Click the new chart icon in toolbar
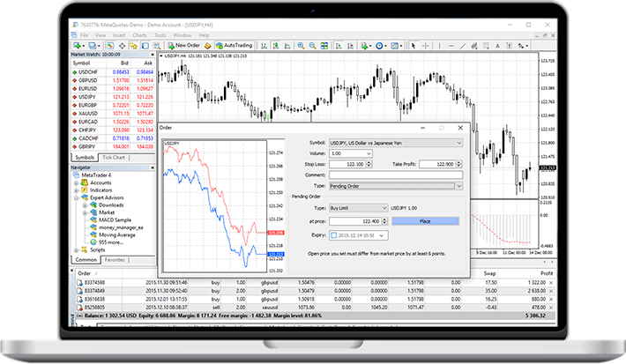This screenshot has width=626, height=364. point(76,44)
